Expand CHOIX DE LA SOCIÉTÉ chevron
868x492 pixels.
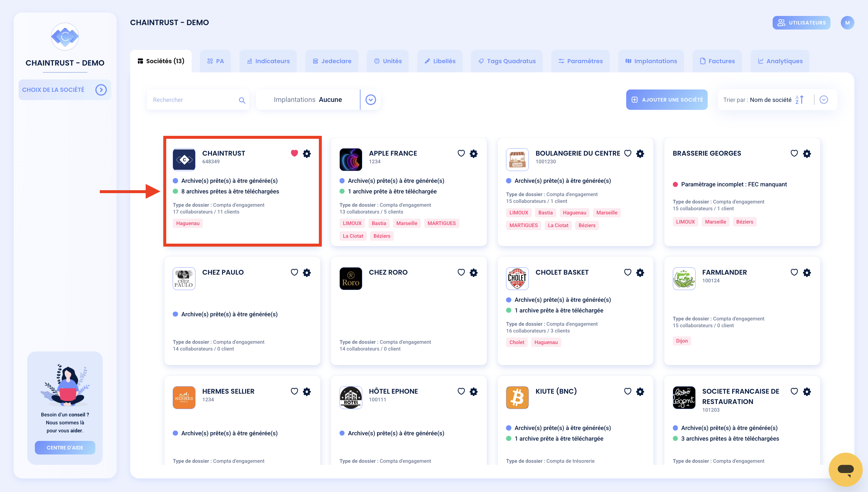pos(101,90)
